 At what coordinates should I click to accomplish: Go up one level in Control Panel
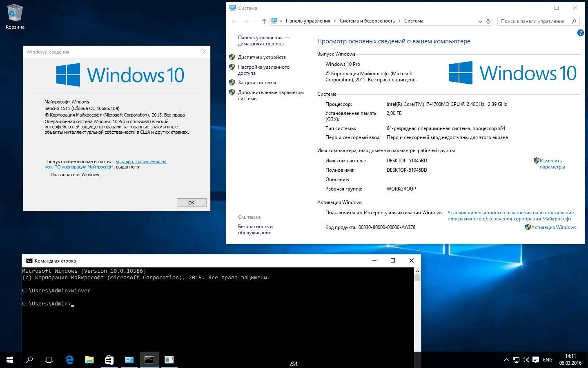[x=264, y=21]
